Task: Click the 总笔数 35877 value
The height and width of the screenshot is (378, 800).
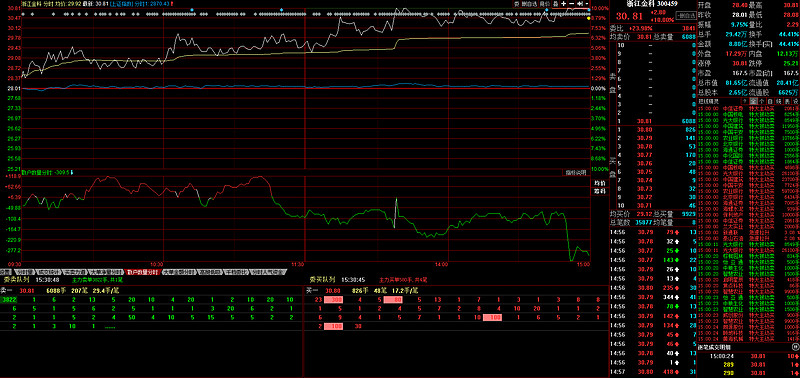Action: point(643,222)
